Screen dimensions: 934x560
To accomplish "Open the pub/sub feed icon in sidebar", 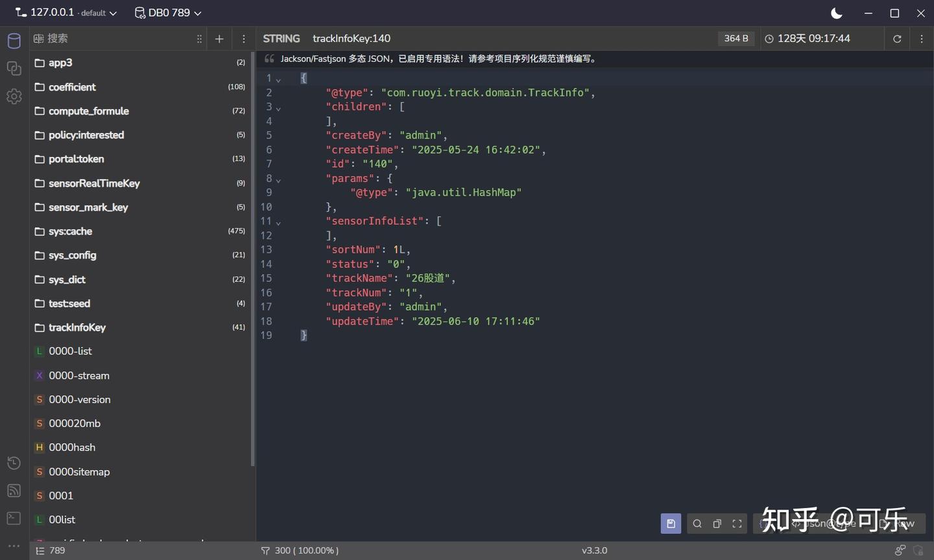I will click(x=14, y=491).
